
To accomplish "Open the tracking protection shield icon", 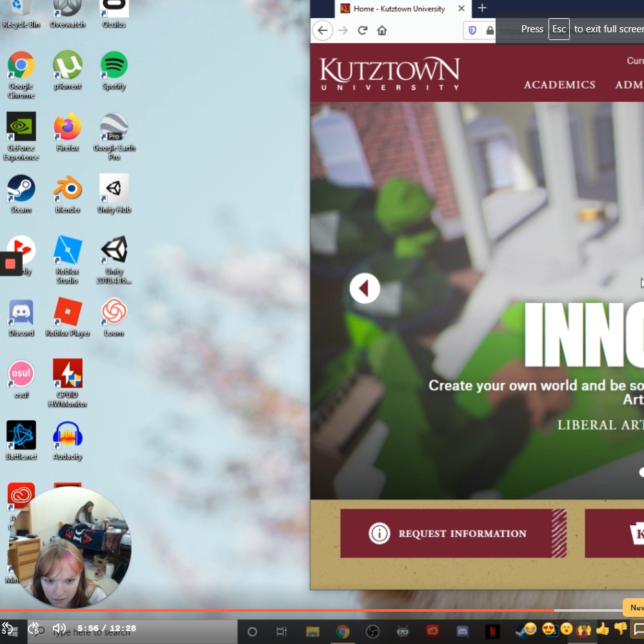I will pyautogui.click(x=472, y=30).
